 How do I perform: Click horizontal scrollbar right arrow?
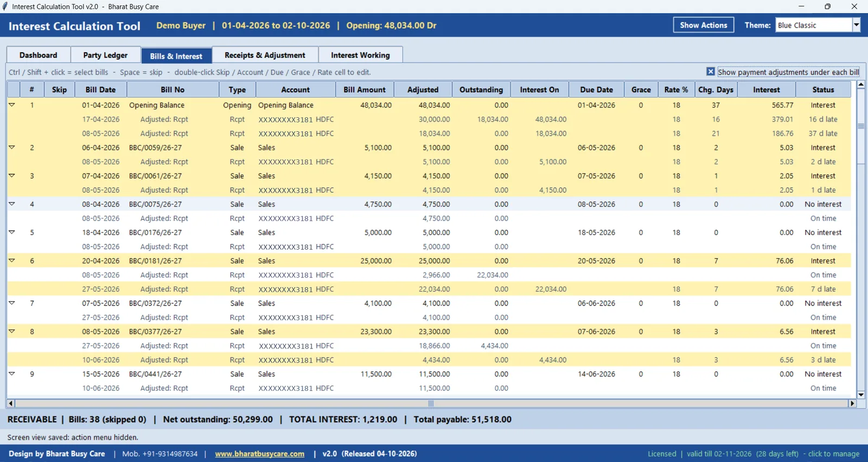(x=852, y=403)
